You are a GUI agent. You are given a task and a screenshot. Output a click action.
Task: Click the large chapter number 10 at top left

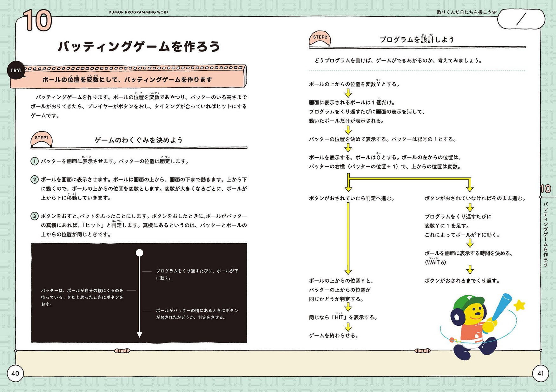click(x=37, y=21)
